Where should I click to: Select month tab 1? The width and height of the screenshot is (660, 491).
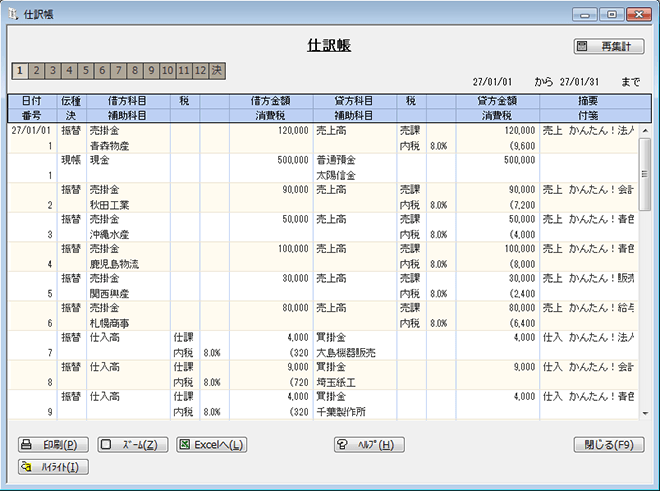click(20, 71)
